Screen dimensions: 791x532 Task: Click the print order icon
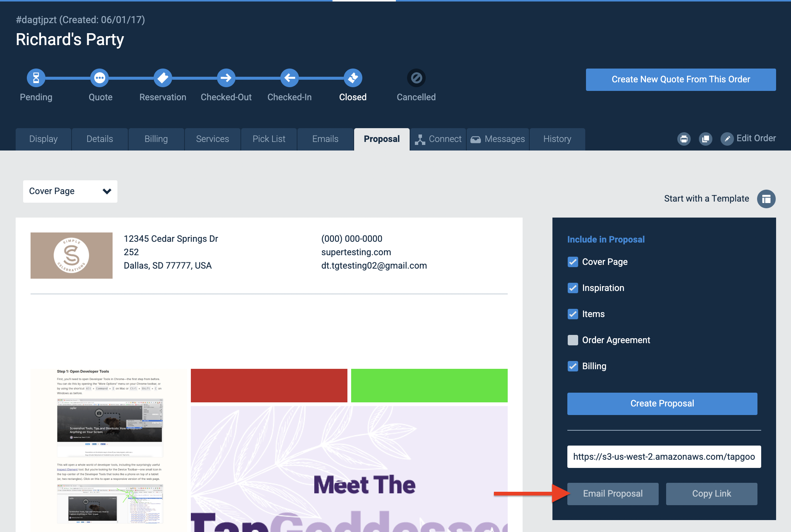(684, 139)
